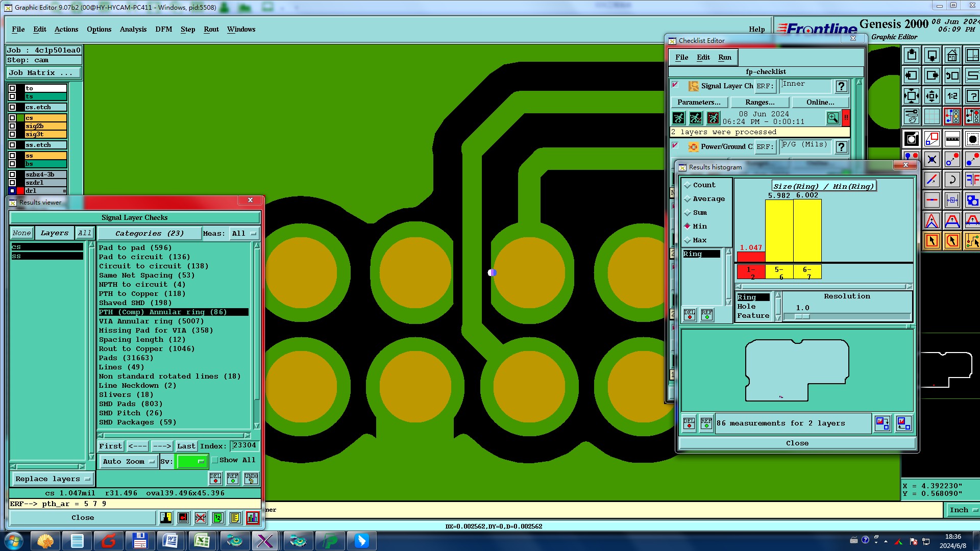Click the 1:2 zoom scale icon
The width and height of the screenshot is (980, 551).
point(952,96)
